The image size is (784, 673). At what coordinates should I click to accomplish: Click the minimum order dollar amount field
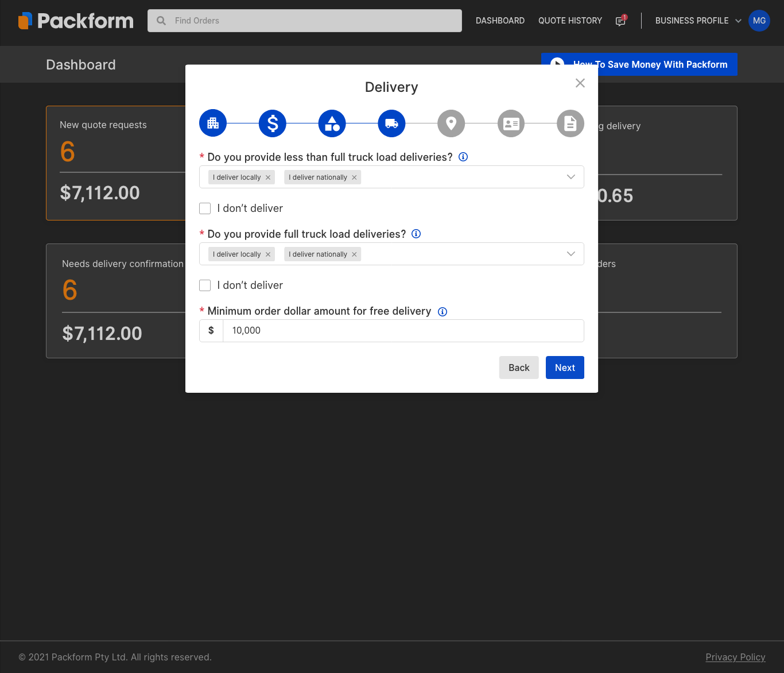[x=403, y=331]
